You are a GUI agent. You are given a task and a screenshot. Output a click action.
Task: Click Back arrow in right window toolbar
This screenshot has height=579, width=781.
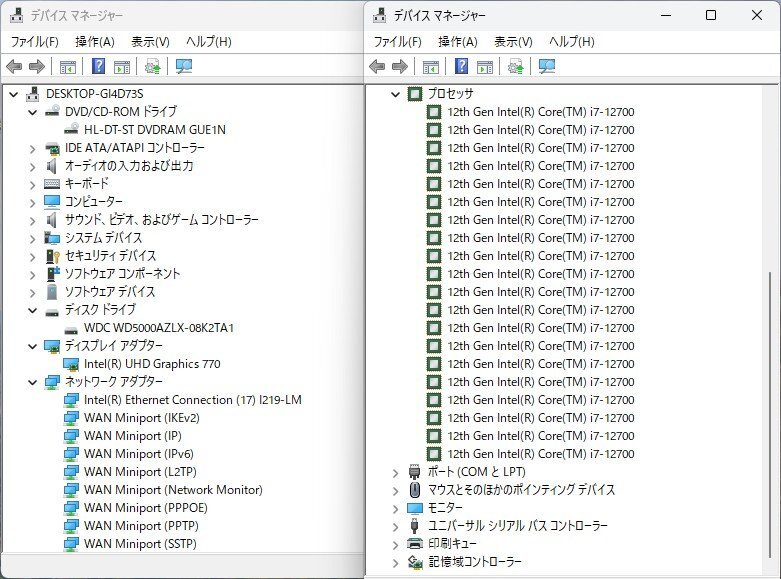pyautogui.click(x=377, y=66)
